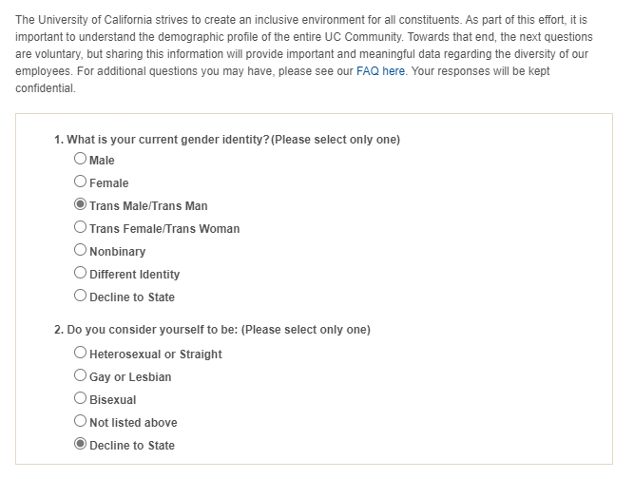Viewport: 635px width, 479px height.
Task: Click the 'Bisexual' label text
Action: pos(113,400)
